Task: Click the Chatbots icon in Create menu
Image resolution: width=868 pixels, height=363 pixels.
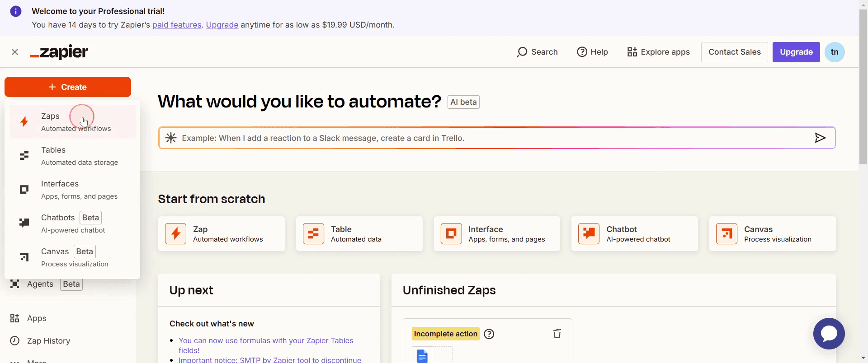Action: click(24, 223)
